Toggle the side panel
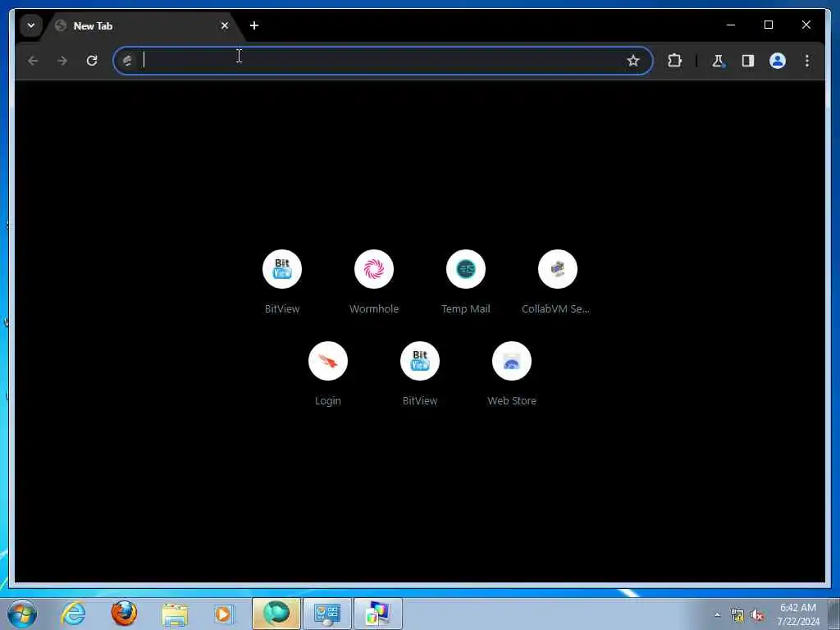Image resolution: width=840 pixels, height=630 pixels. 748,61
